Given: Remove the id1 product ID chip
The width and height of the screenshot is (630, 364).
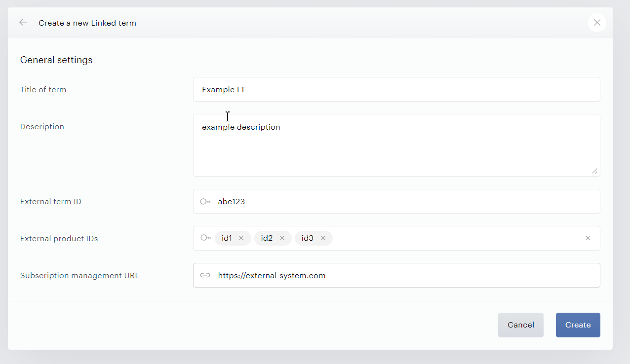Looking at the screenshot, I should click(241, 238).
